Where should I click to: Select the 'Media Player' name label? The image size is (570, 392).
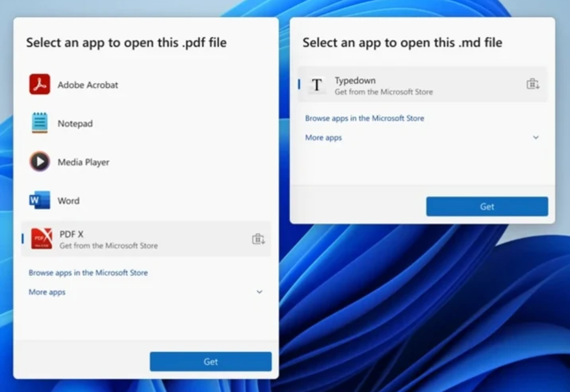pyautogui.click(x=83, y=162)
